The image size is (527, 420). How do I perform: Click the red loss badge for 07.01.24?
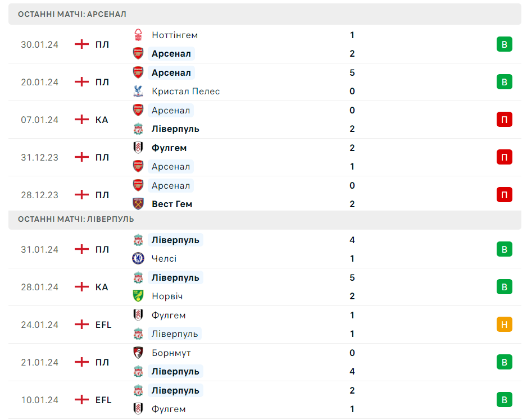pyautogui.click(x=504, y=120)
